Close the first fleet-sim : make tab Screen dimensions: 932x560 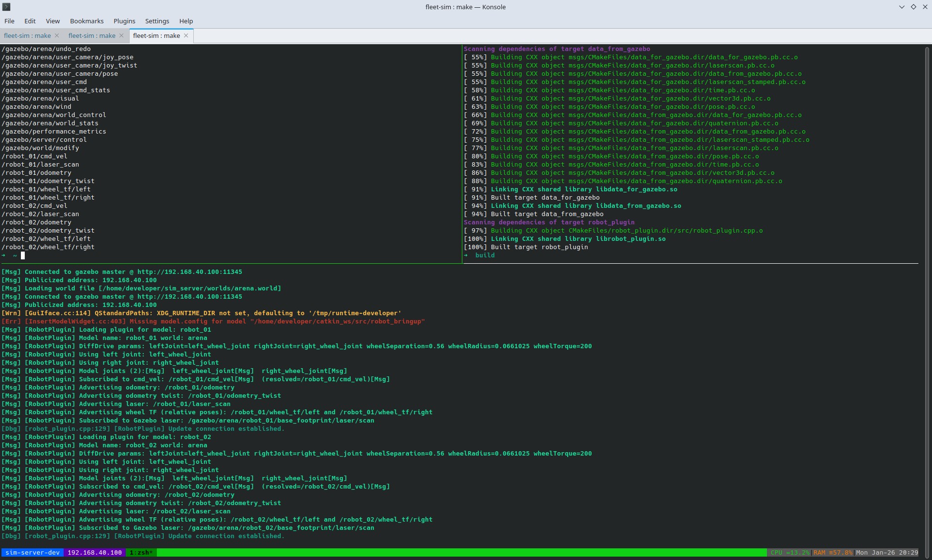[57, 35]
